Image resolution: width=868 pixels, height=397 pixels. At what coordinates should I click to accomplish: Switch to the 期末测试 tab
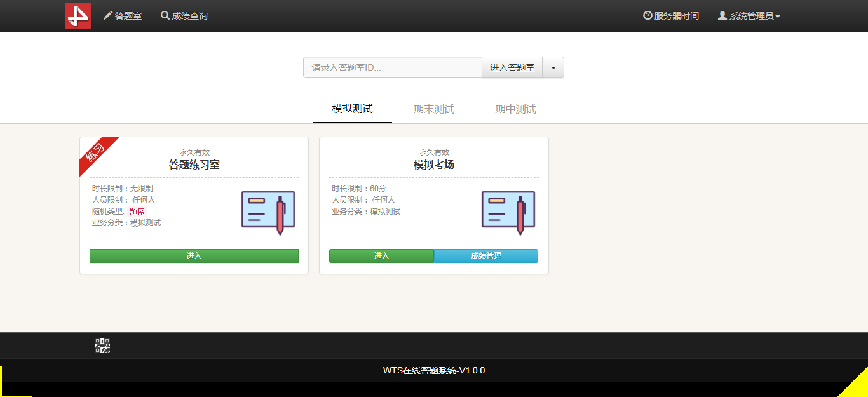pyautogui.click(x=434, y=109)
